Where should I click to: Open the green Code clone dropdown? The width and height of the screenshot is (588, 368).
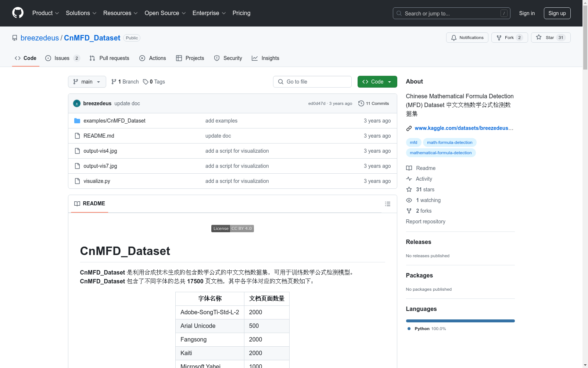click(377, 82)
